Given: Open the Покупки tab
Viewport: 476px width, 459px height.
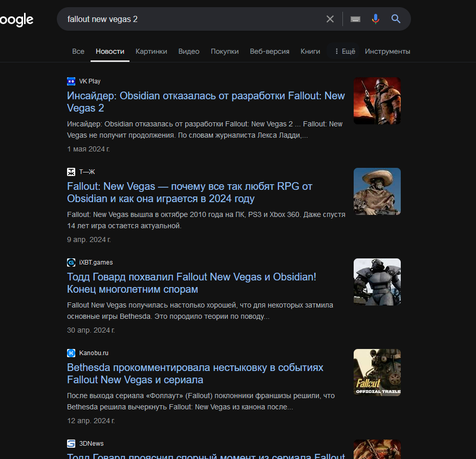Looking at the screenshot, I should pyautogui.click(x=225, y=51).
